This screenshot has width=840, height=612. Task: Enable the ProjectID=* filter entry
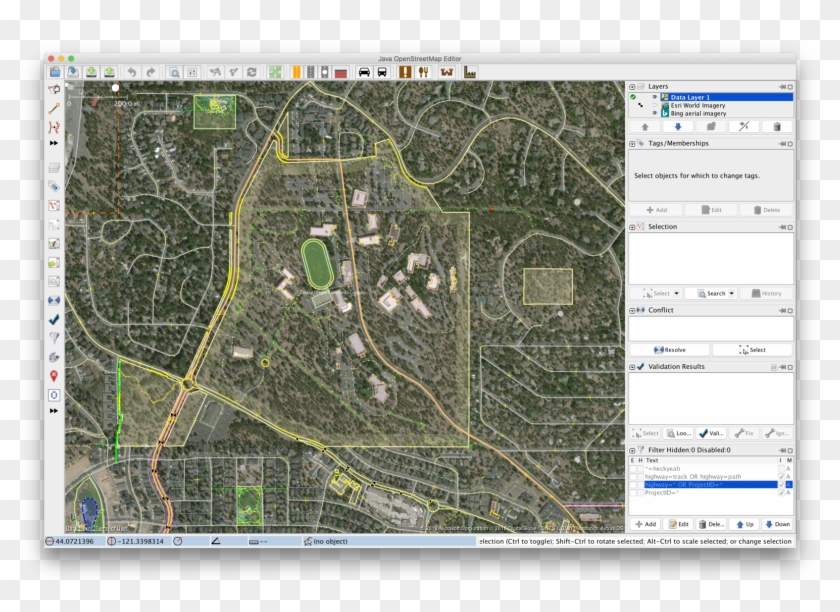(x=632, y=492)
